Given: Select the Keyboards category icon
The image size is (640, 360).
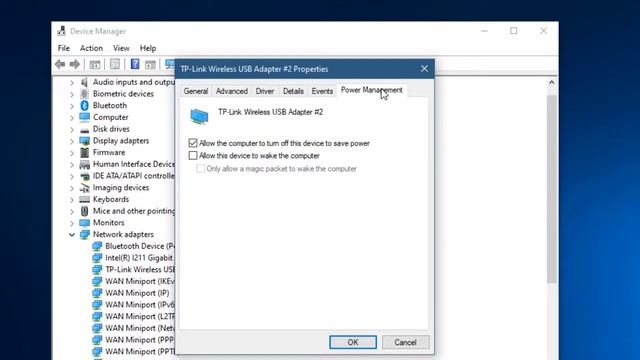Looking at the screenshot, I should [84, 199].
